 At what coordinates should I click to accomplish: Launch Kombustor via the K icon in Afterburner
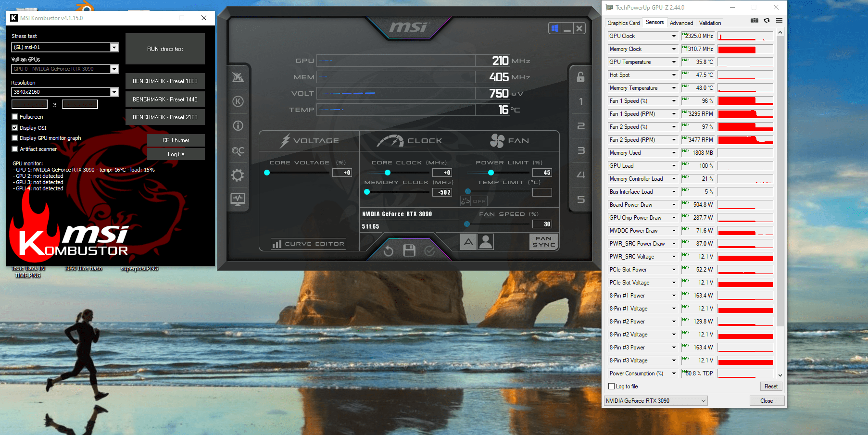tap(238, 101)
